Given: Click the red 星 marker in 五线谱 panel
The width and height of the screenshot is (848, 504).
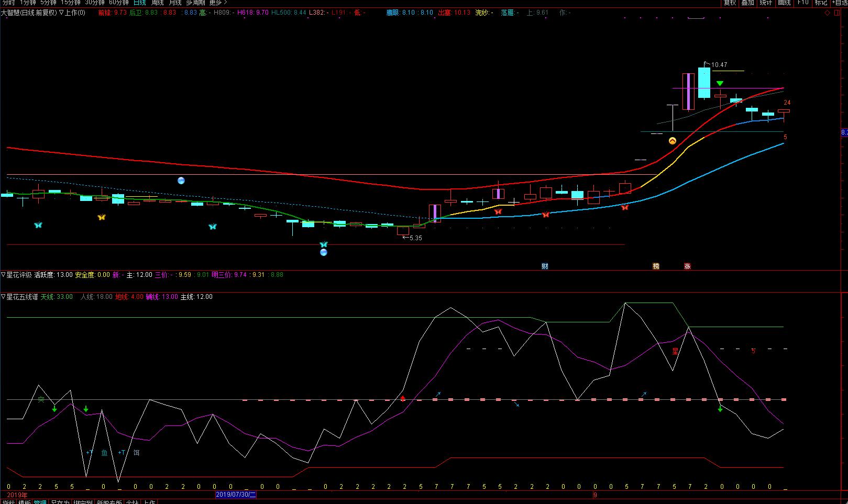Looking at the screenshot, I should point(675,351).
